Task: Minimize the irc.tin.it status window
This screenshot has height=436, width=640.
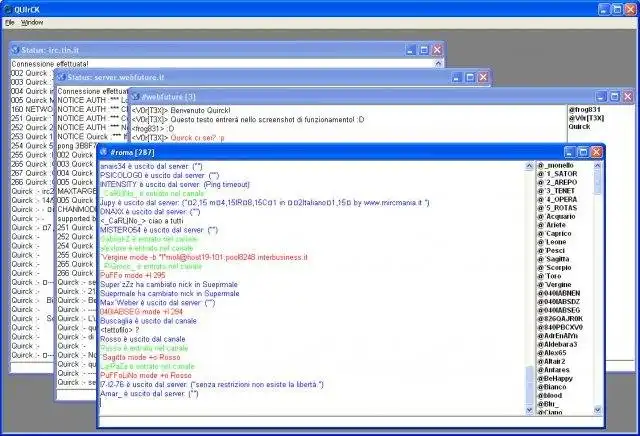Action: (x=411, y=50)
